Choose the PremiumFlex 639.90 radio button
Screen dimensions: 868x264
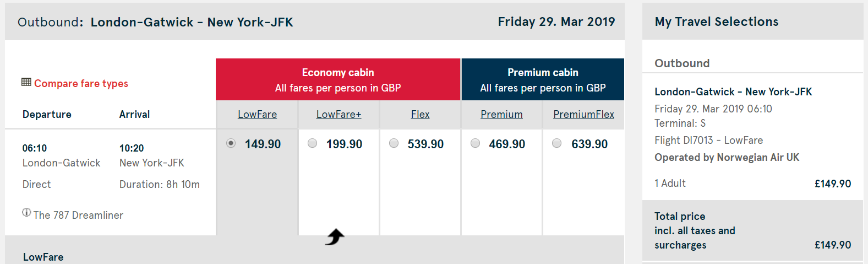557,143
